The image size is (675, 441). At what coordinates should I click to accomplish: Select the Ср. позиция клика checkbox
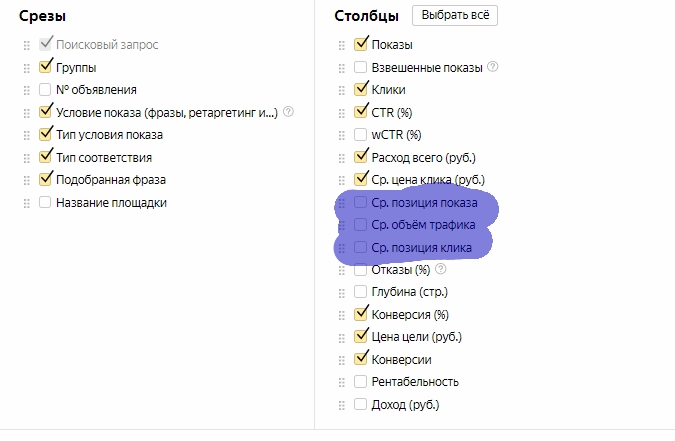pyautogui.click(x=360, y=247)
